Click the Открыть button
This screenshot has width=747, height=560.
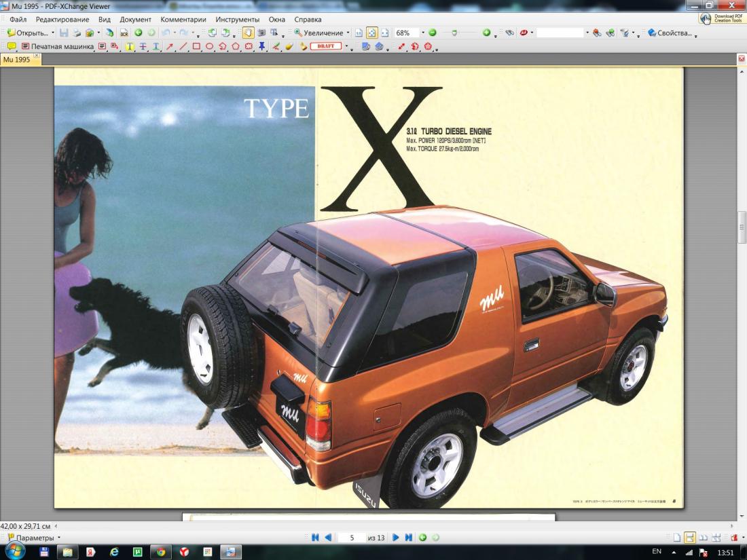(x=28, y=33)
